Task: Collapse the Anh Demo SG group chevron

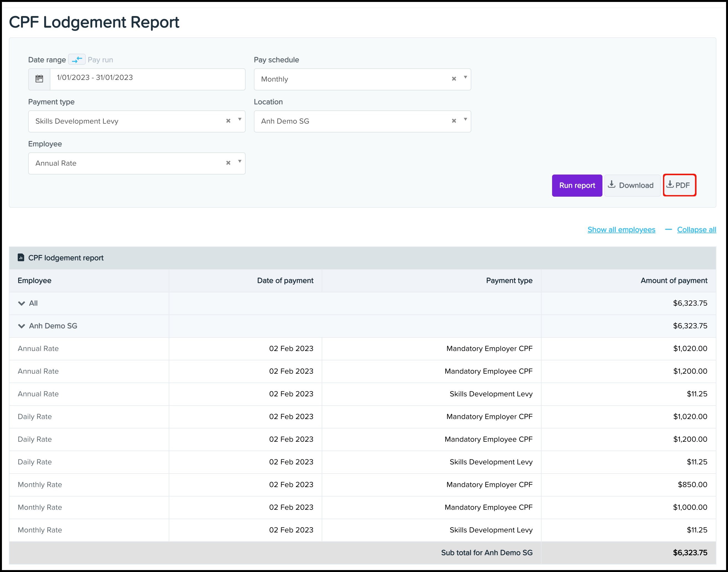Action: (x=21, y=326)
